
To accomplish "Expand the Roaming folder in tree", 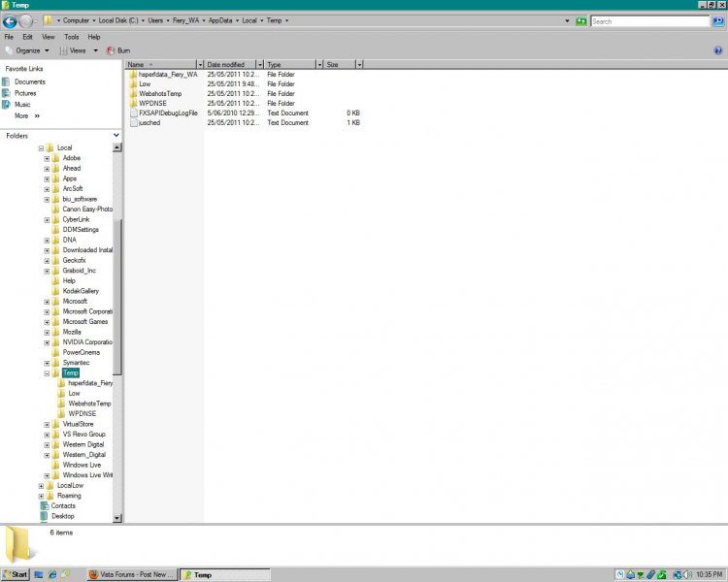I will [41, 497].
